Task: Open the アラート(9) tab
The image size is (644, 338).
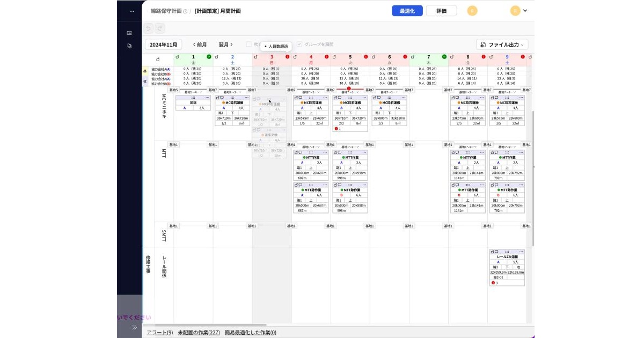Action: pyautogui.click(x=160, y=333)
